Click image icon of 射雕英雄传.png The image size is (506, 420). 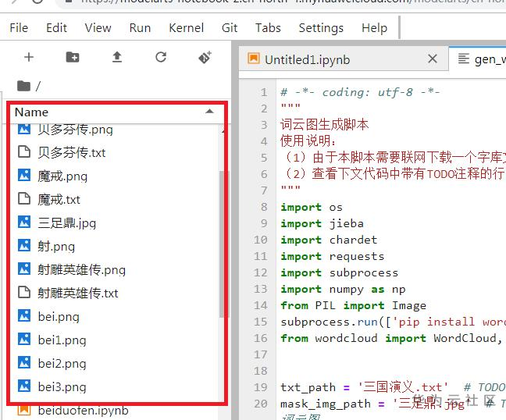point(24,269)
